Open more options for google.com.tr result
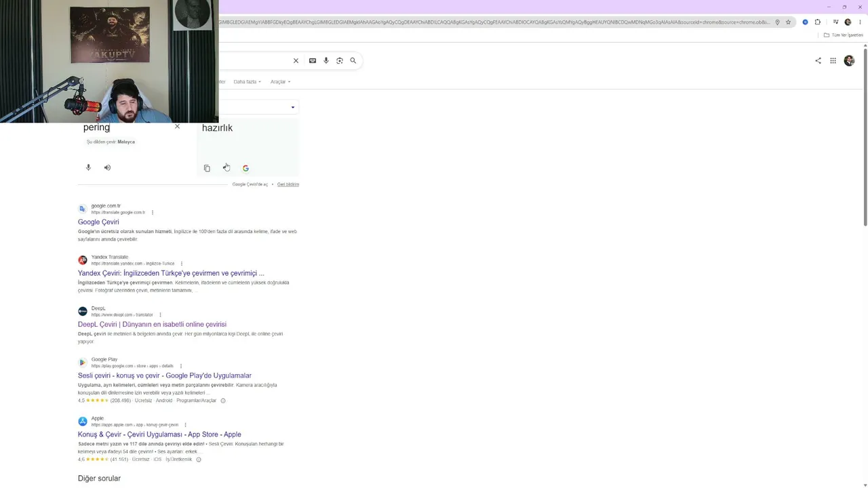 [x=153, y=212]
